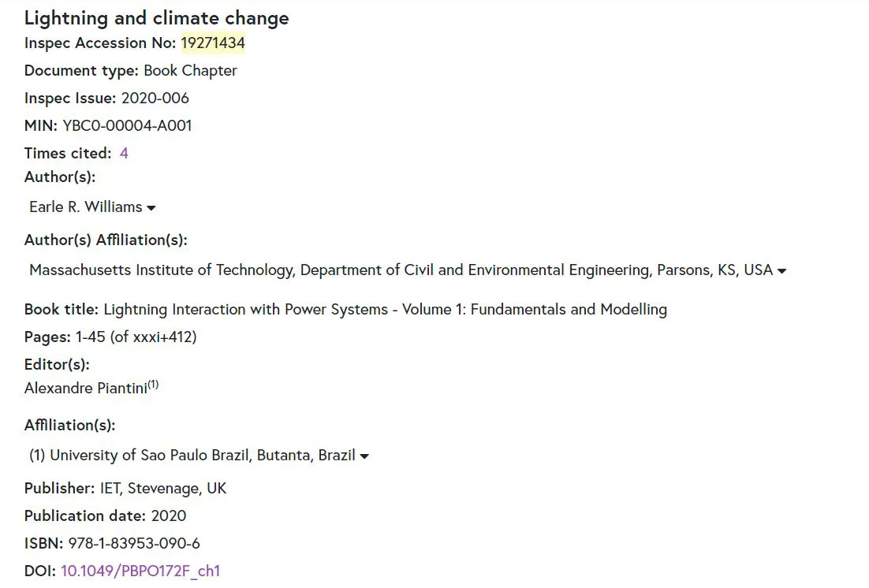Click the highlighted accession number 19271434
This screenshot has width=869, height=588.
click(213, 43)
